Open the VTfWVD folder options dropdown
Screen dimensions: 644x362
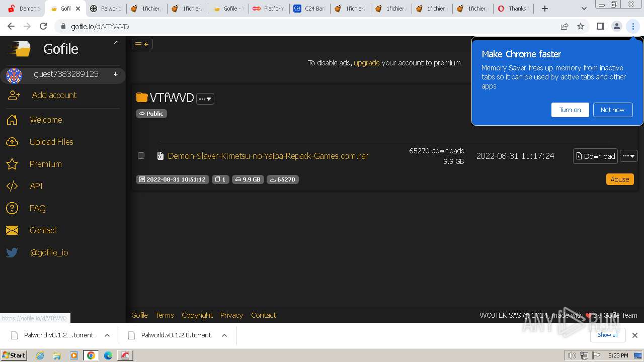point(205,99)
